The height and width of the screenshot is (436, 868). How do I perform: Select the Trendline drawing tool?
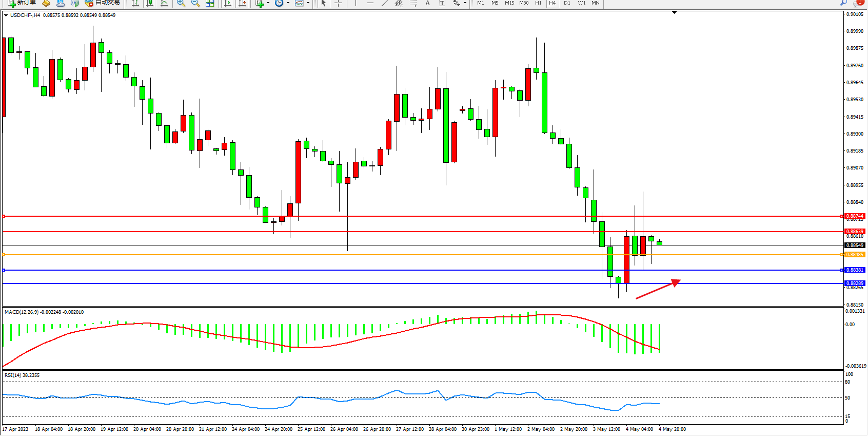(x=385, y=3)
